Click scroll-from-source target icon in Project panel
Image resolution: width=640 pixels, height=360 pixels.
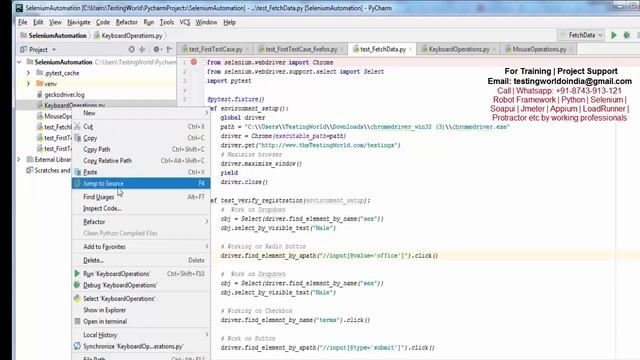(x=131, y=49)
